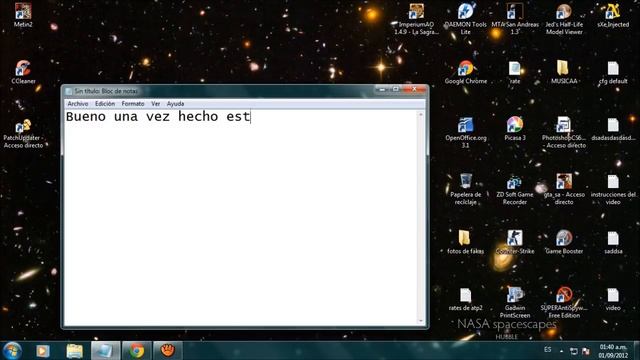Click the Notepad scrollbar down arrow
Viewport: 640px width, 360px height.
[421, 321]
